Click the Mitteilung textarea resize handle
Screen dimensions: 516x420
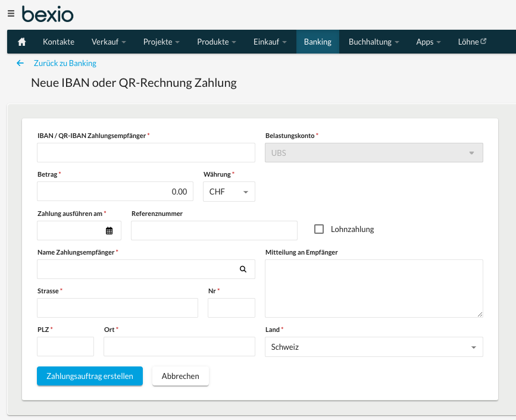[480, 315]
